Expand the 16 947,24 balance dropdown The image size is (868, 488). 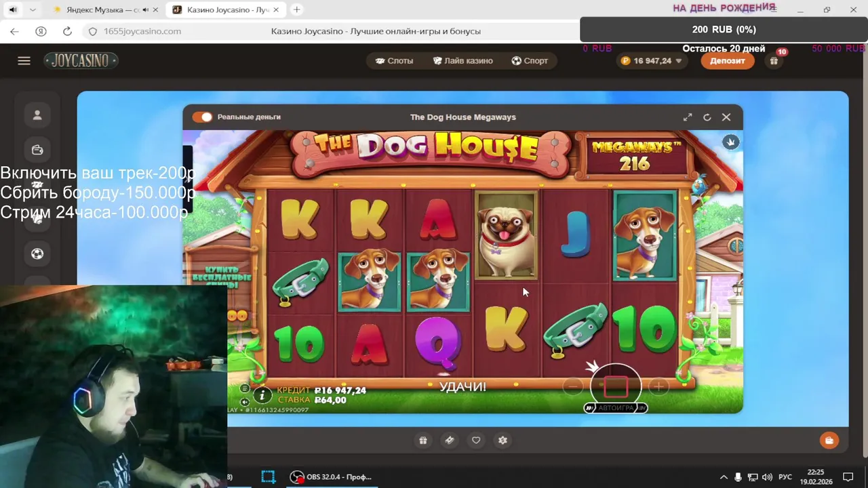pyautogui.click(x=651, y=61)
